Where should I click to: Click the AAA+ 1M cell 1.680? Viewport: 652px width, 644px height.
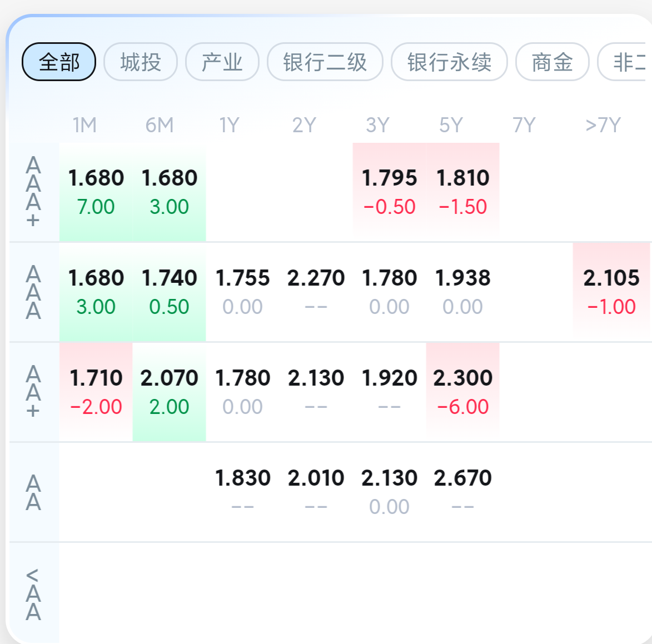point(96,192)
